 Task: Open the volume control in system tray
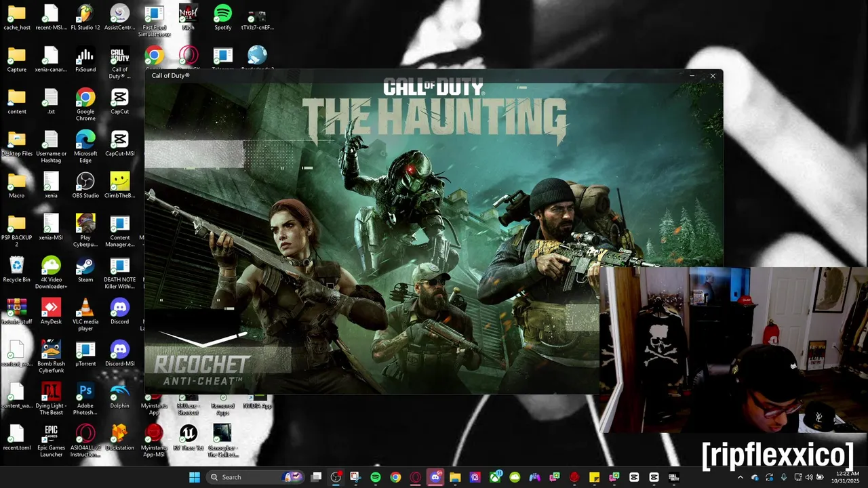pyautogui.click(x=809, y=477)
